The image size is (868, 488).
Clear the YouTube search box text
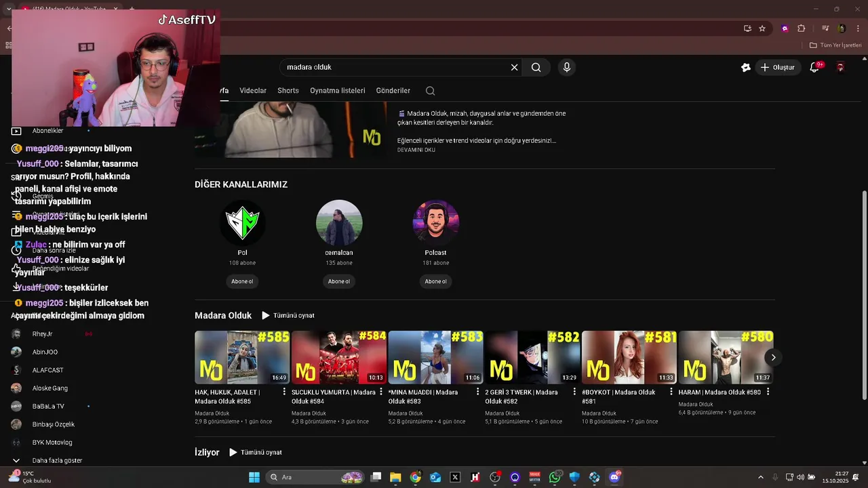click(514, 67)
